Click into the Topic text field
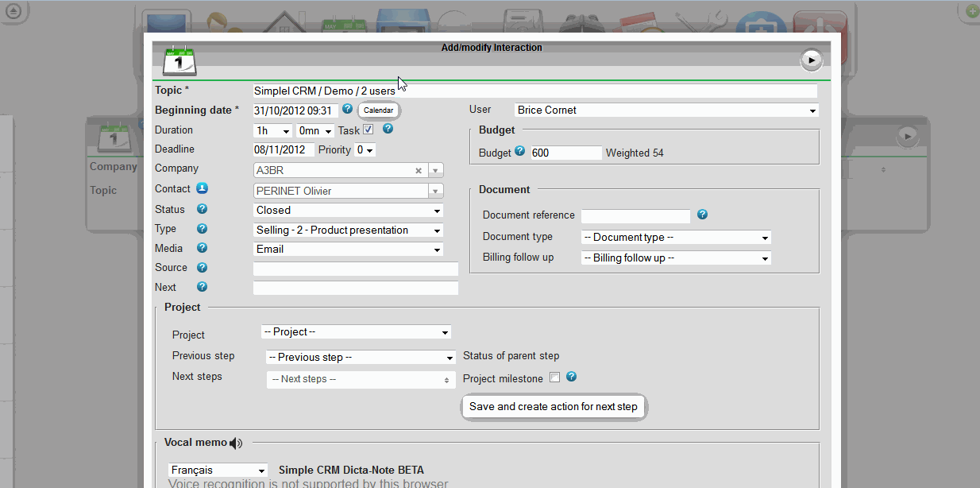Screen dimensions: 980x488 pyautogui.click(x=534, y=91)
